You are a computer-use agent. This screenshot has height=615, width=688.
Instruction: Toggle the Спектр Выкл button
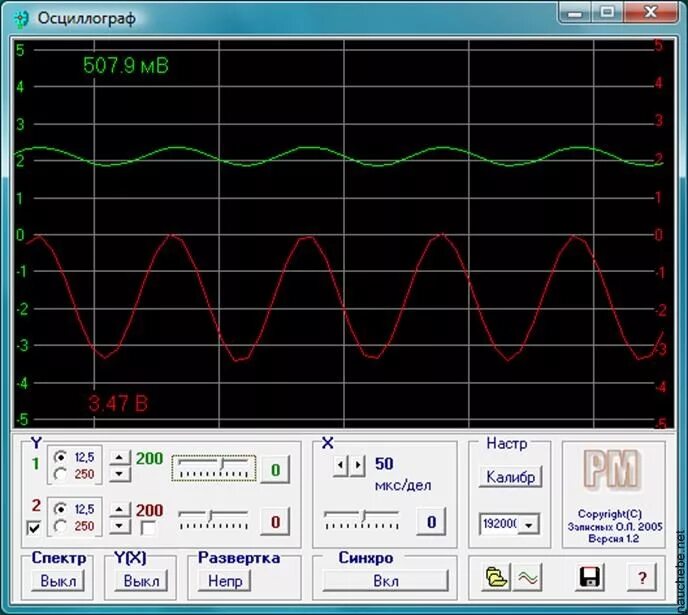[x=58, y=581]
